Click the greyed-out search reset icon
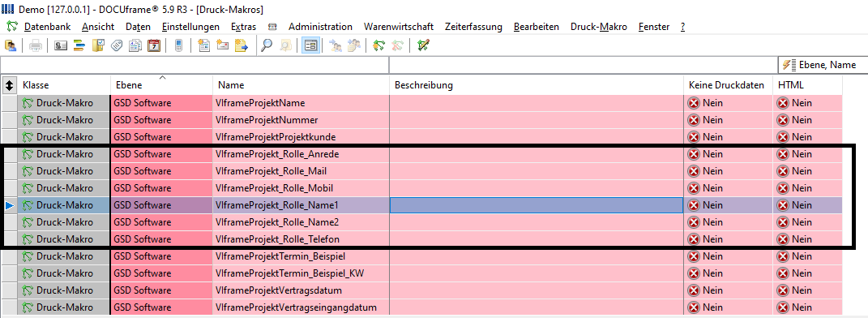 [x=285, y=46]
